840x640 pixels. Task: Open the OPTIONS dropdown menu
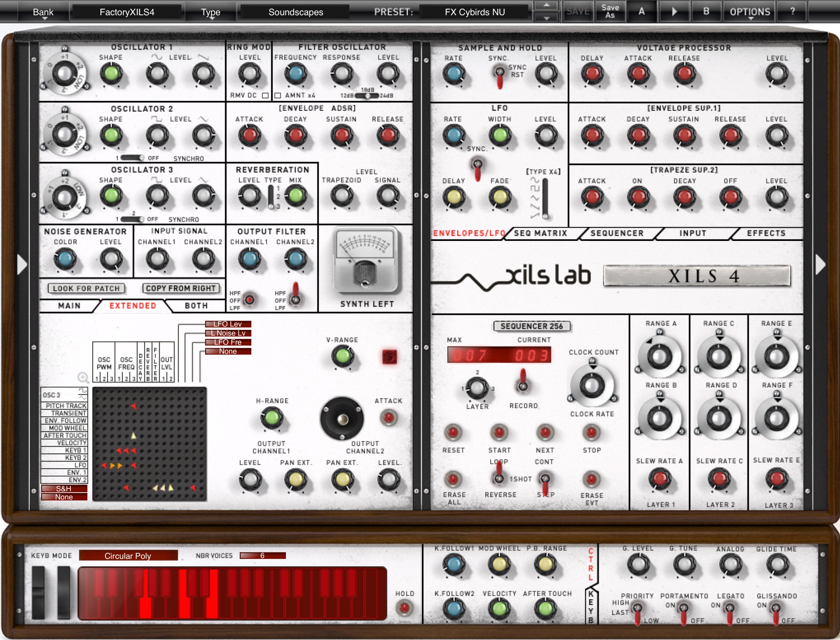[749, 12]
